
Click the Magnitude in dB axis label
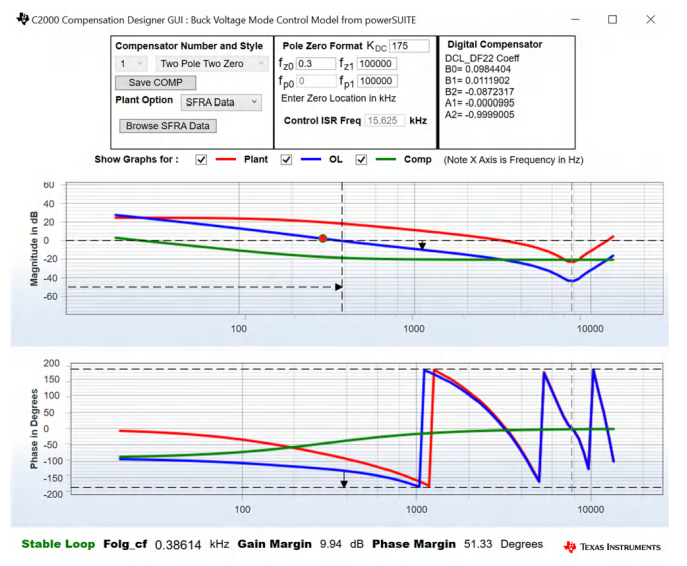(34, 249)
